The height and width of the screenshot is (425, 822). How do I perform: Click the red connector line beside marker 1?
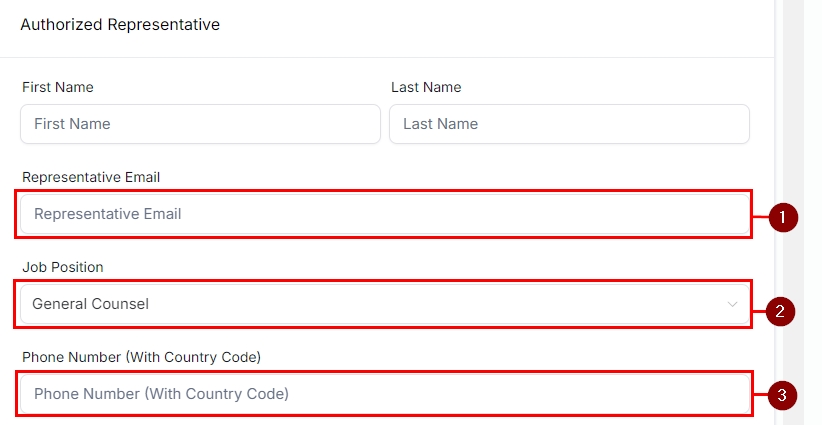760,216
